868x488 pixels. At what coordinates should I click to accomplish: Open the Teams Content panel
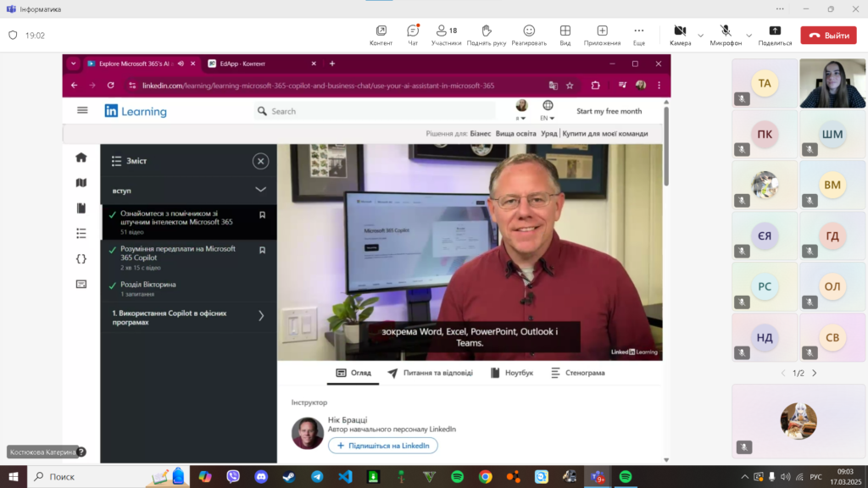pos(381,36)
